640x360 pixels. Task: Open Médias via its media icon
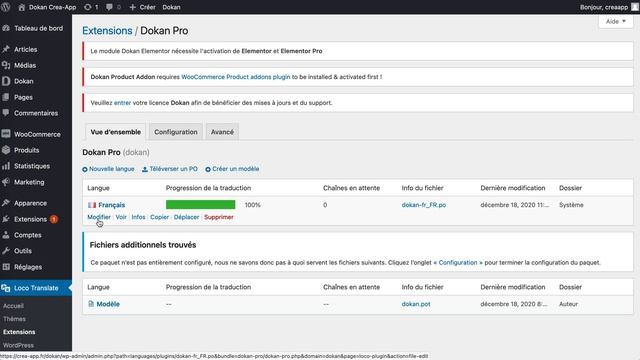tap(6, 65)
